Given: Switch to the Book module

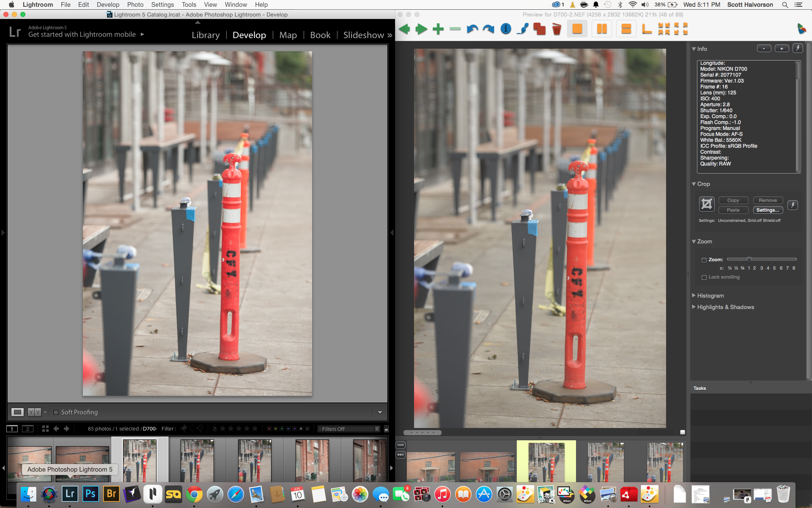Looking at the screenshot, I should [320, 35].
